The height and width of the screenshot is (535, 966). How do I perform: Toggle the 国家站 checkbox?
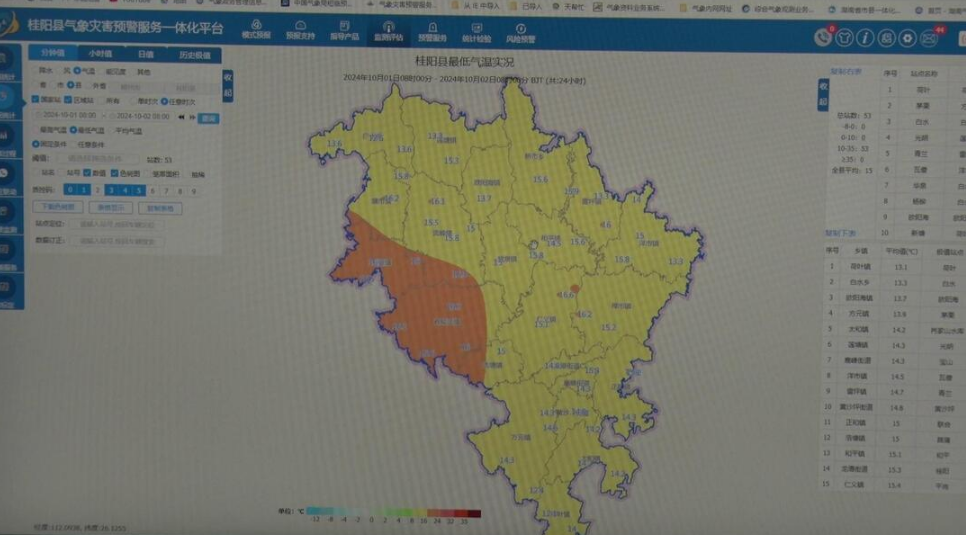37,100
